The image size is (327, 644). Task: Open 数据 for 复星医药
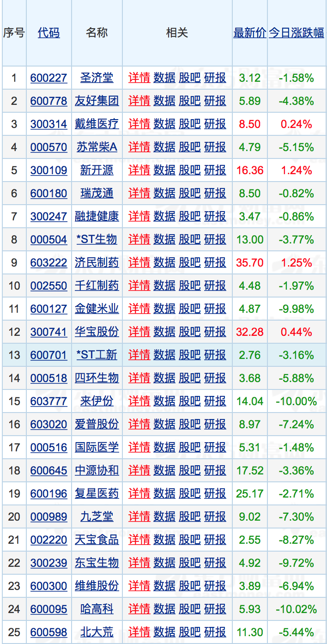164,494
